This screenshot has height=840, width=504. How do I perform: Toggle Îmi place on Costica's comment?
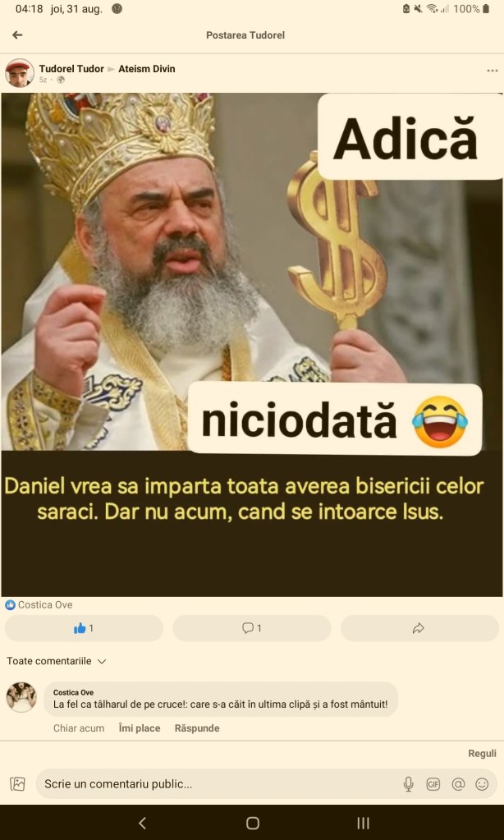pyautogui.click(x=140, y=728)
